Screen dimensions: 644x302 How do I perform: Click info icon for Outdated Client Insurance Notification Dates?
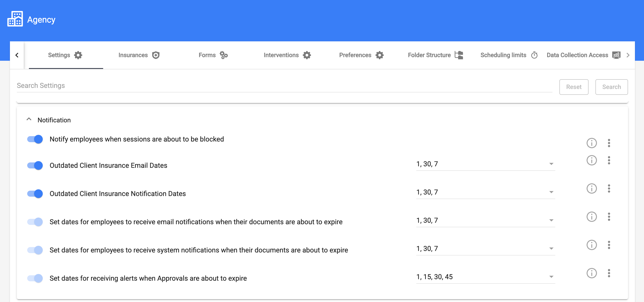pyautogui.click(x=592, y=188)
